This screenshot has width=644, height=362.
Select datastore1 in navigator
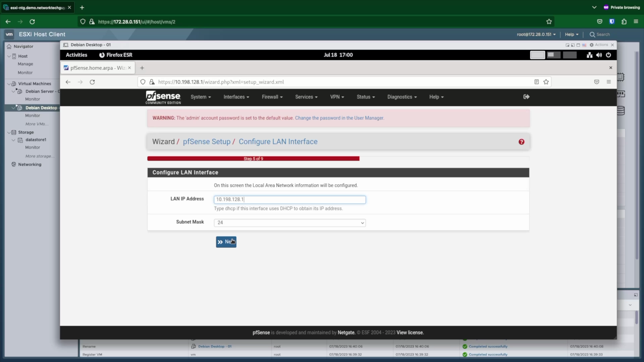pos(36,140)
